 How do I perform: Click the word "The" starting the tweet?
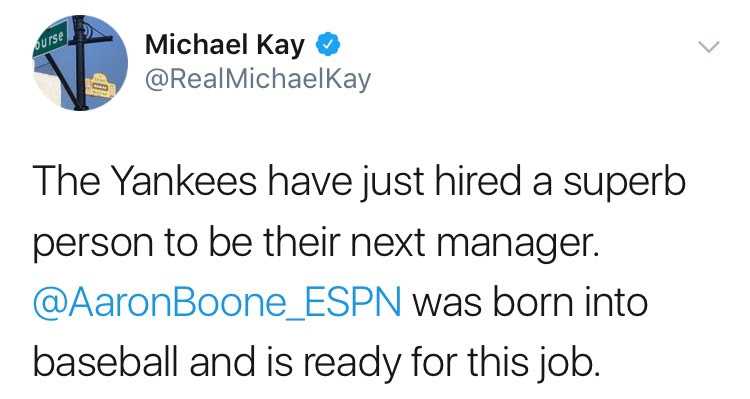66,182
